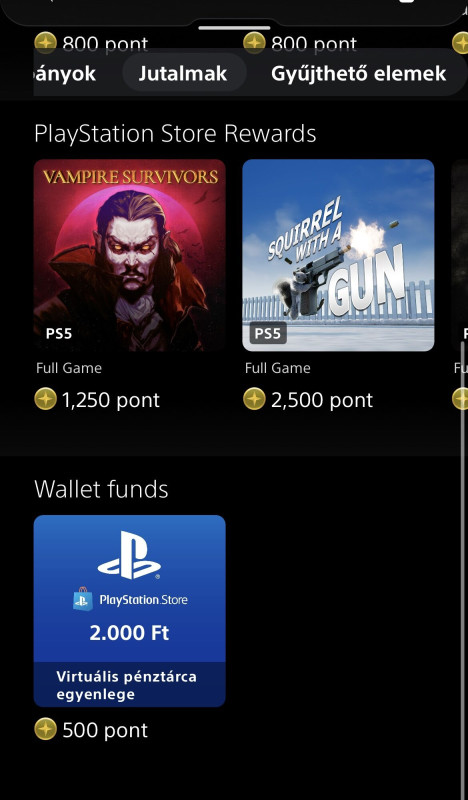Open the Vampire Survivors reward tile

tap(130, 255)
